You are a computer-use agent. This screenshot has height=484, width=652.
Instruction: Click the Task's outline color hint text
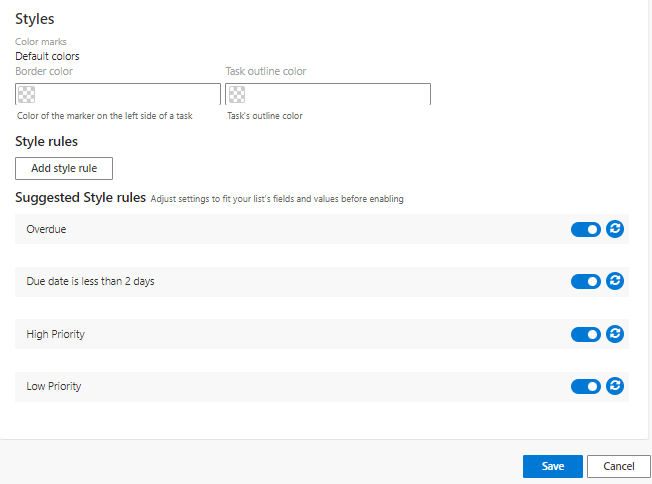(x=265, y=116)
